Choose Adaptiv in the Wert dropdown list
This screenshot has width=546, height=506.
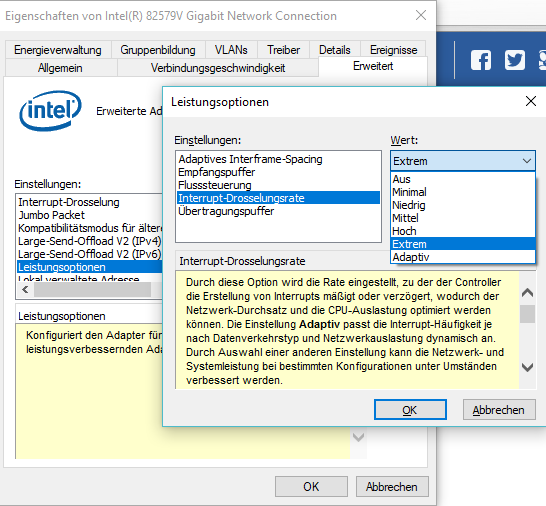click(463, 257)
